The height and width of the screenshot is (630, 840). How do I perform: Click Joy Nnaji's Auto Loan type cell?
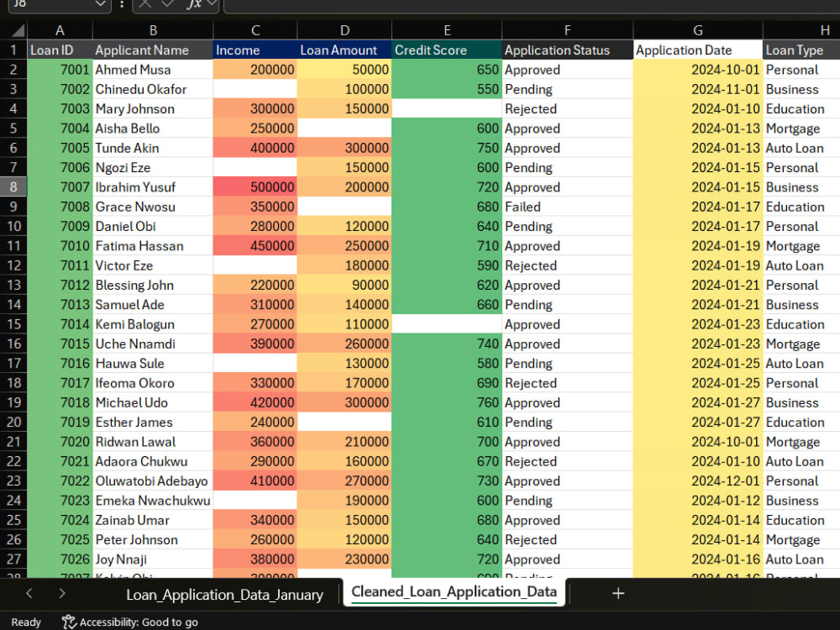click(x=801, y=559)
